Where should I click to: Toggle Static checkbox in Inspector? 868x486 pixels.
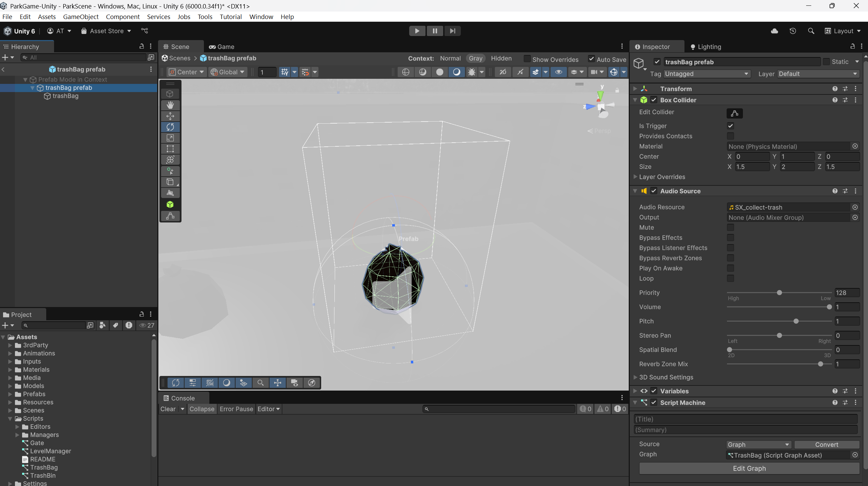(826, 62)
